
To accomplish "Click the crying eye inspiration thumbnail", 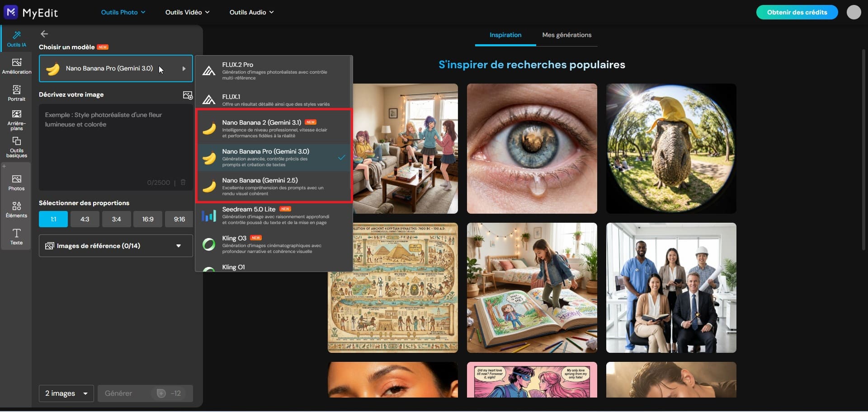I will [532, 149].
